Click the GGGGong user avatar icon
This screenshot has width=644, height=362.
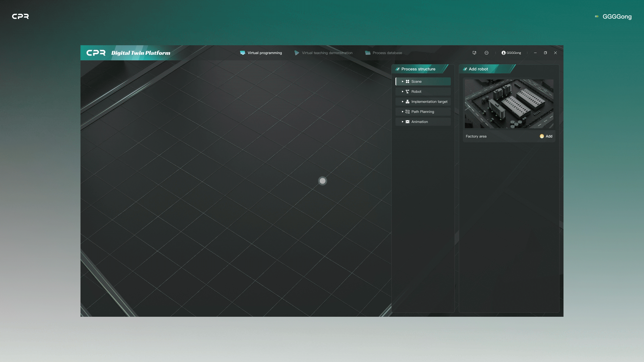(x=503, y=53)
